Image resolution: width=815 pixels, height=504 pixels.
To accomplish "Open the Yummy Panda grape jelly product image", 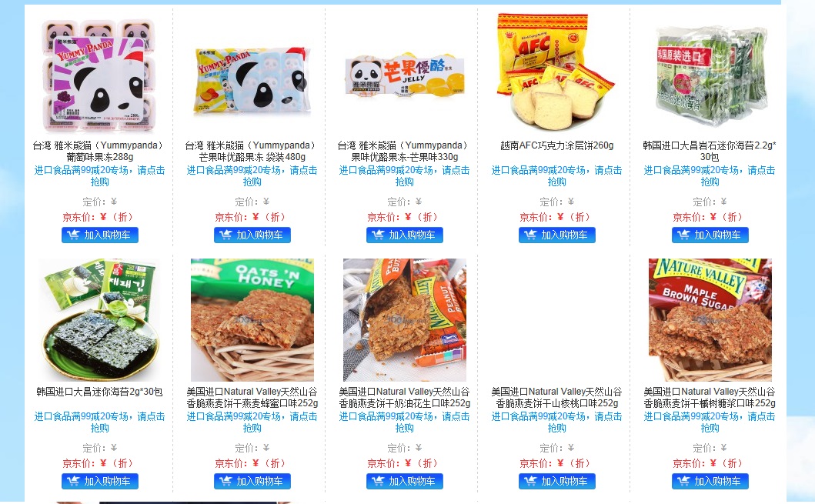I will click(x=100, y=75).
